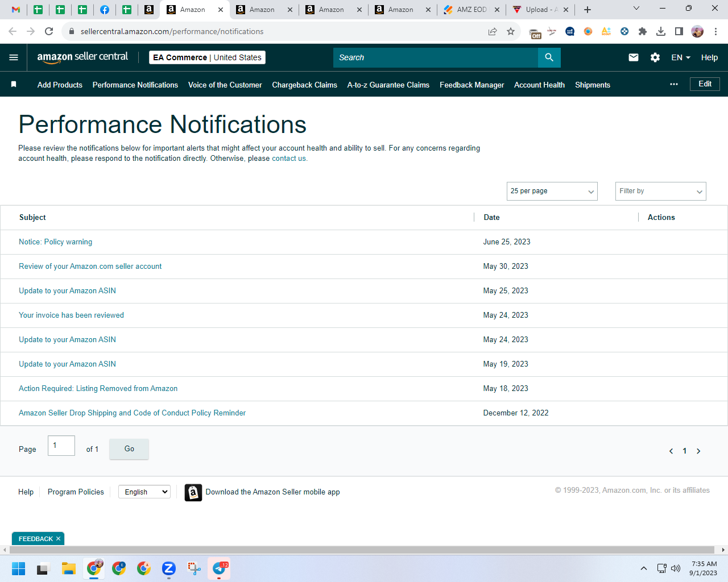
Task: Click the horizontal scrollbar
Action: click(362, 550)
